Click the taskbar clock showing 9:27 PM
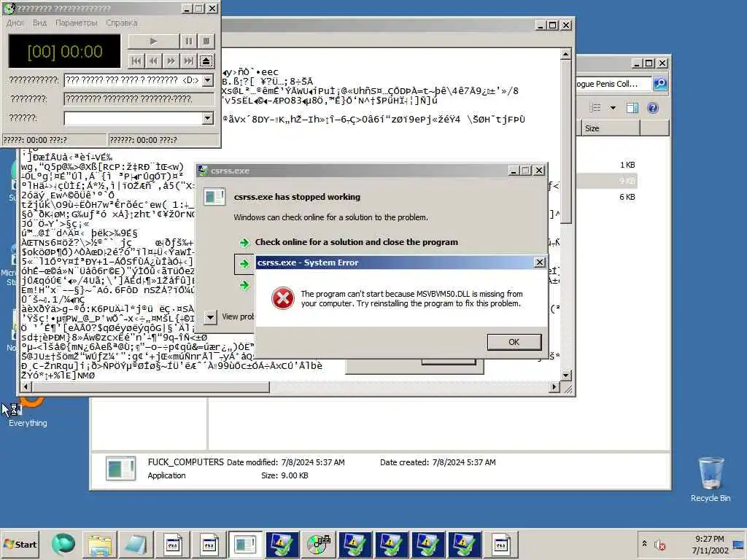 pos(710,544)
